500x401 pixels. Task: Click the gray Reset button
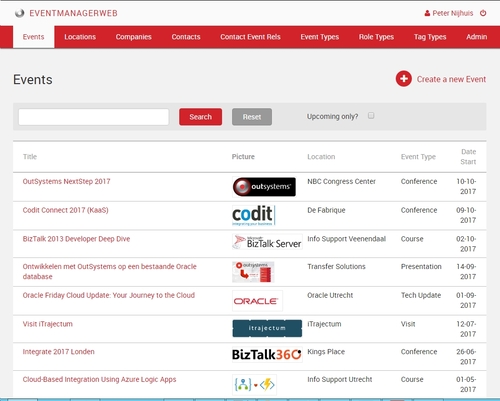252,117
